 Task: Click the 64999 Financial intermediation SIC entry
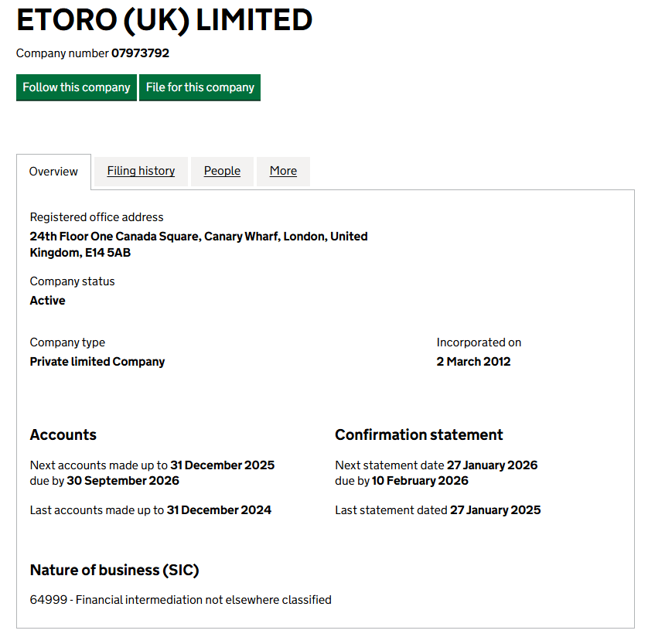[181, 599]
